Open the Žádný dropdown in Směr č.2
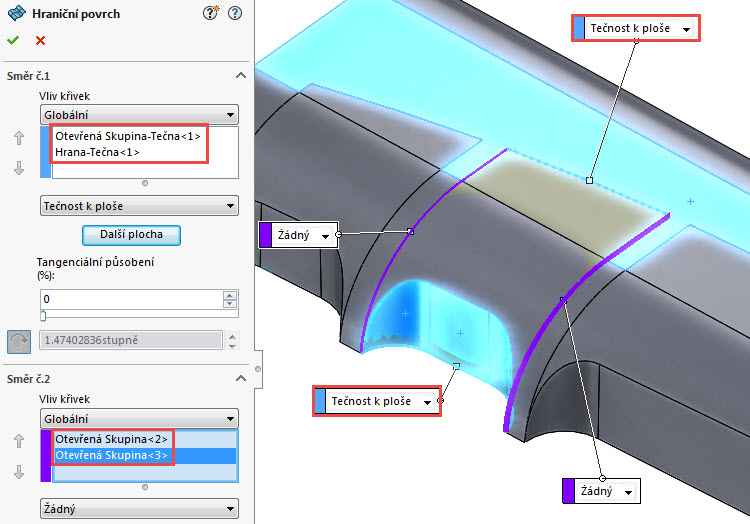750x524 pixels. coord(139,509)
